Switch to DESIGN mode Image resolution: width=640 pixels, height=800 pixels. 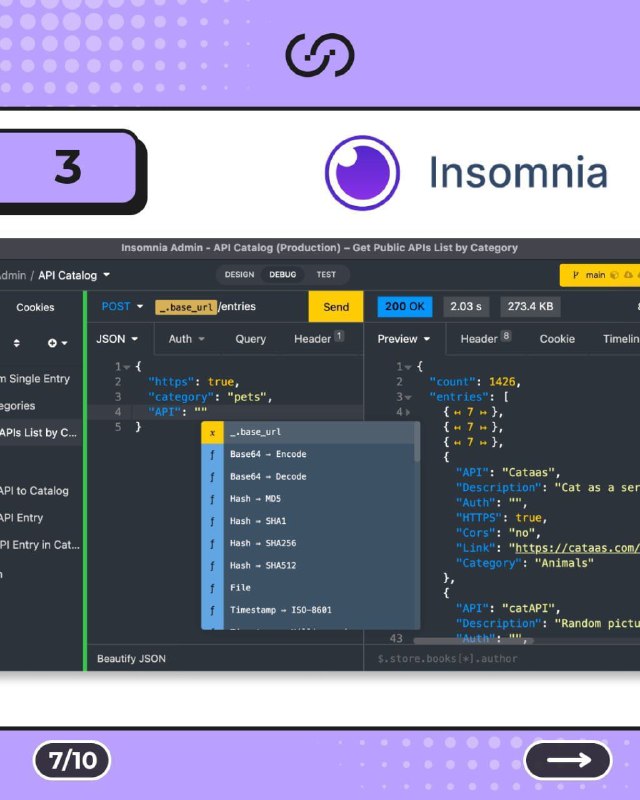(239, 274)
